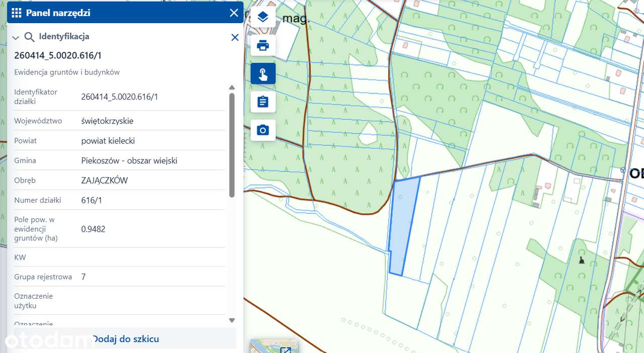Click the grid icon beside Panel narzędzi

17,13
